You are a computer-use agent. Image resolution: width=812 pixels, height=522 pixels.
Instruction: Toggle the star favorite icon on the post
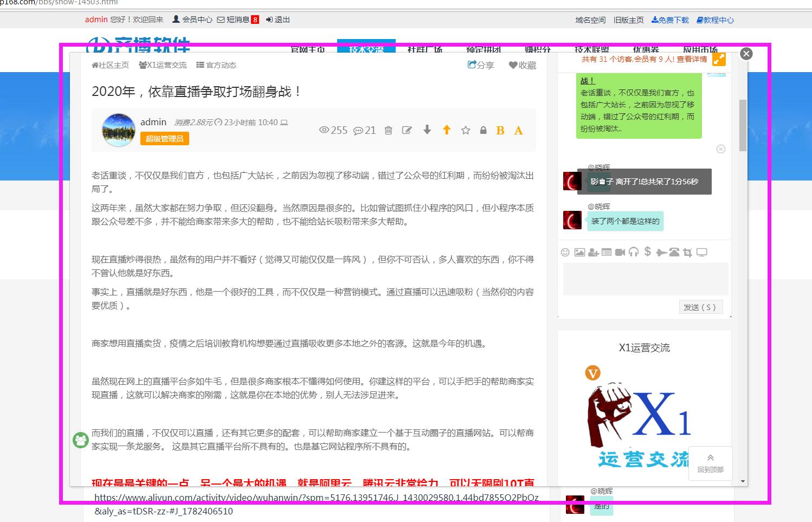[466, 130]
